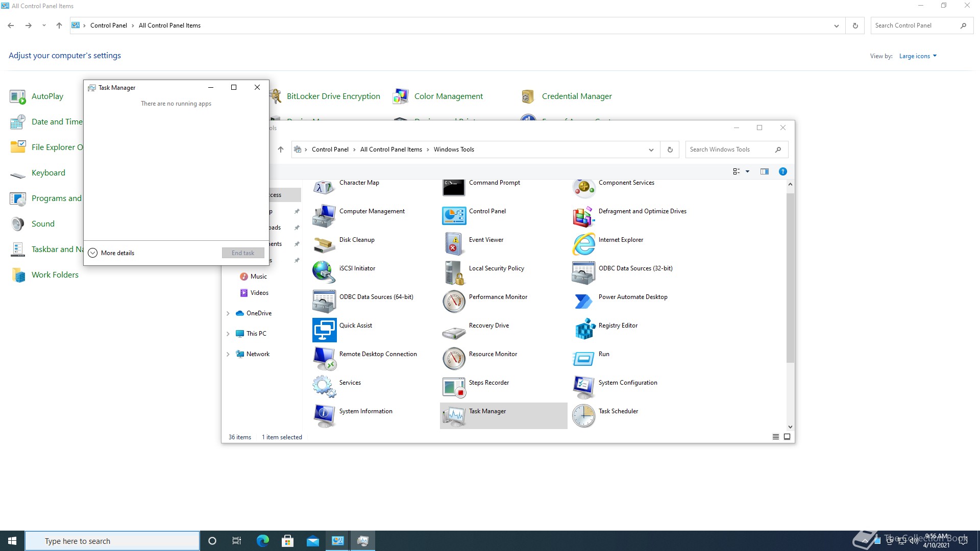Open Credential Manager
Viewport: 980px width, 551px height.
pyautogui.click(x=566, y=96)
